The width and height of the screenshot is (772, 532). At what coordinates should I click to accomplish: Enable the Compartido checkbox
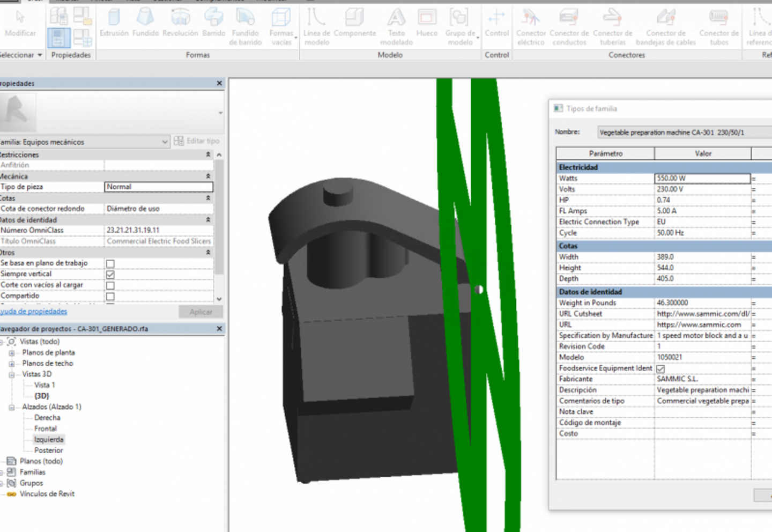110,295
